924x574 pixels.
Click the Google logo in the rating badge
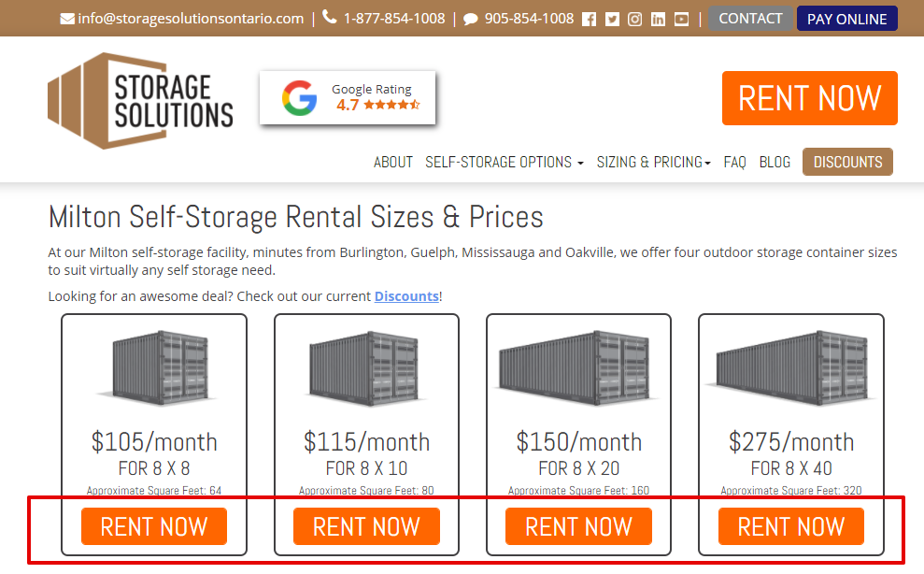pos(299,96)
